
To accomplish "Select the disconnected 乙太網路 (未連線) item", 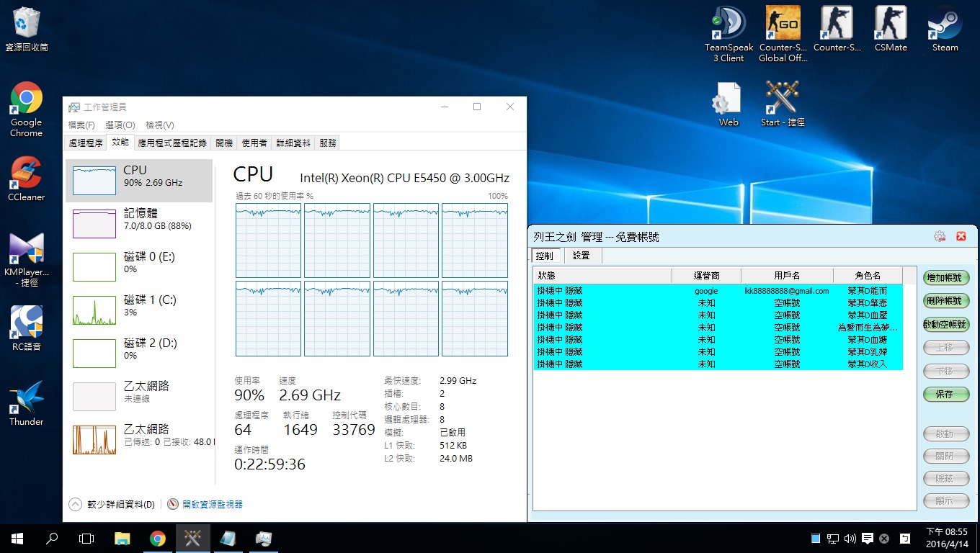I will 139,396.
